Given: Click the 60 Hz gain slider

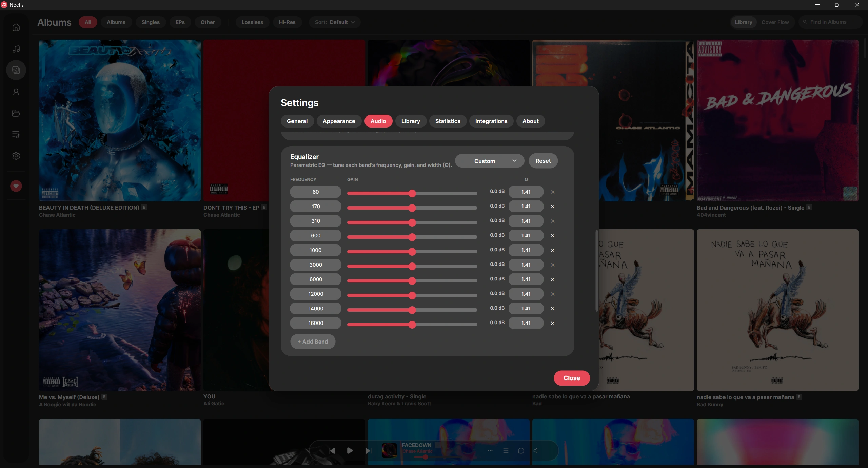Looking at the screenshot, I should [x=412, y=193].
